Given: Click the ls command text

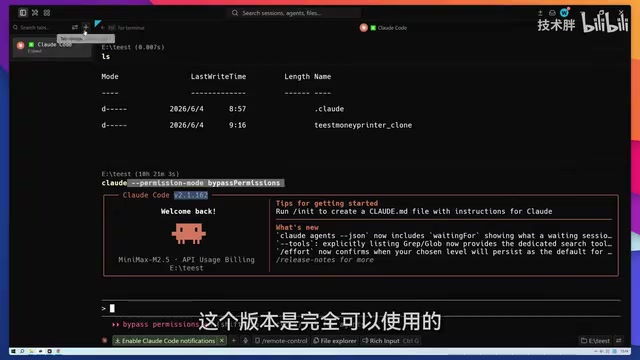Looking at the screenshot, I should 106,57.
